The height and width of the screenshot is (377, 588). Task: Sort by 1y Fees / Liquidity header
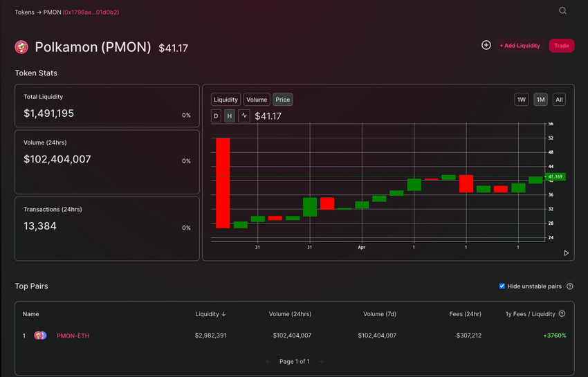(x=531, y=314)
